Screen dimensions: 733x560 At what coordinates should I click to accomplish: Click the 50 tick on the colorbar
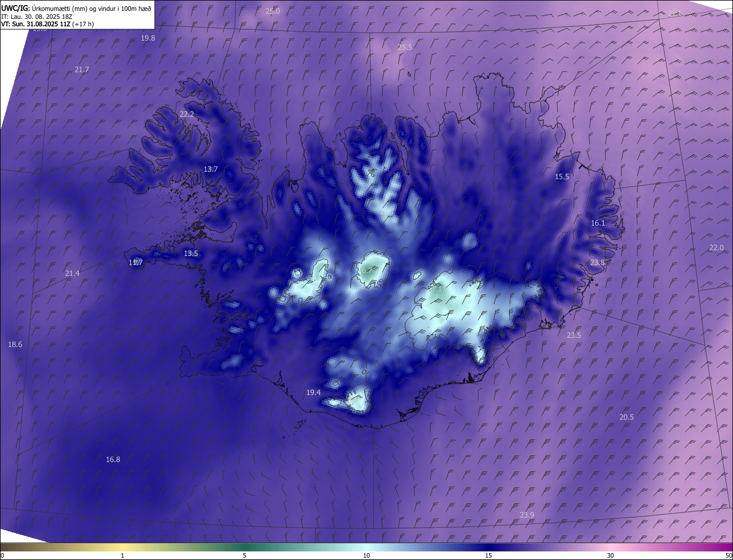click(728, 555)
